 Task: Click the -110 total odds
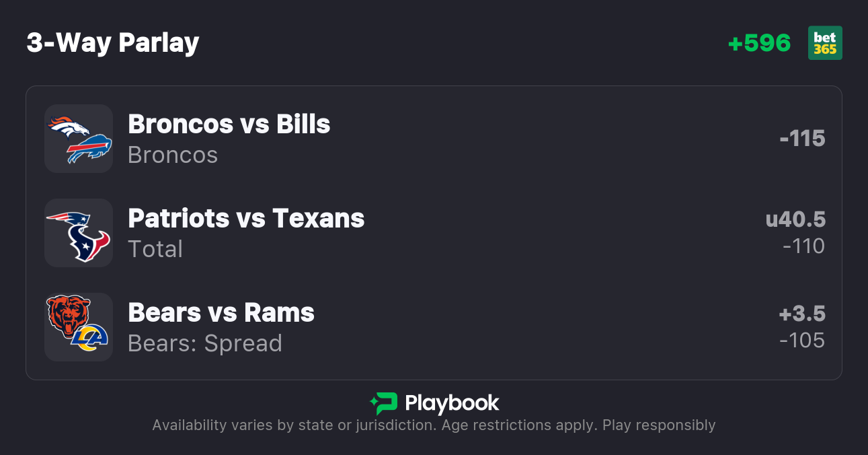click(x=803, y=246)
